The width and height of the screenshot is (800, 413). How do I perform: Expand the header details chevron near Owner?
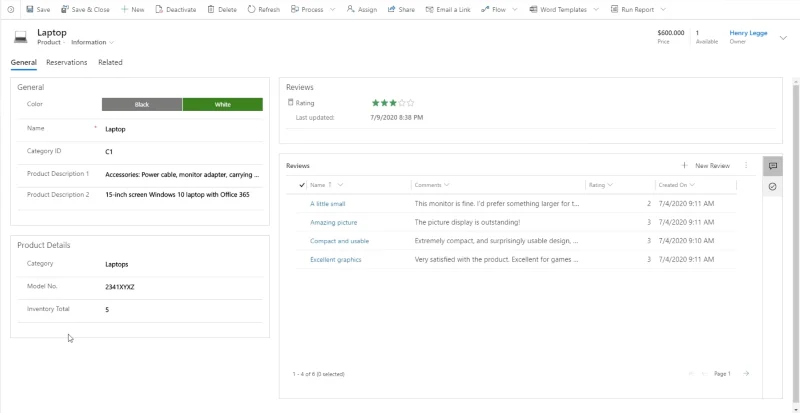784,37
